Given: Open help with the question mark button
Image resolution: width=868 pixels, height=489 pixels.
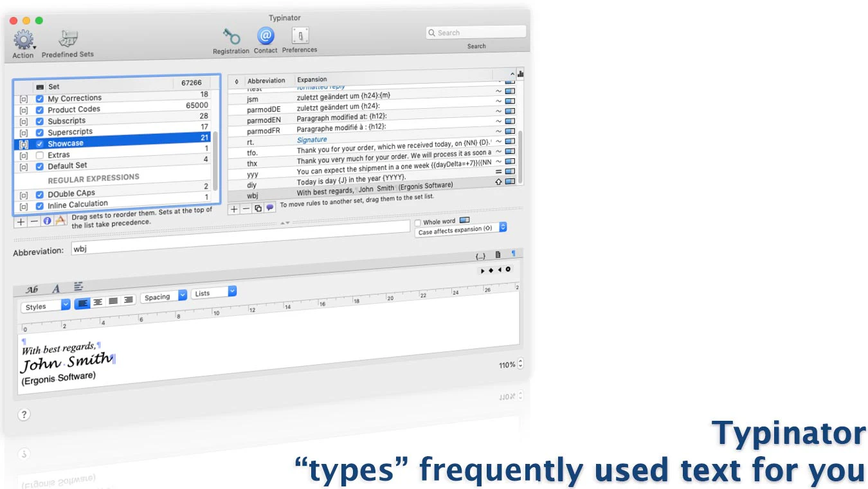Looking at the screenshot, I should point(24,414).
